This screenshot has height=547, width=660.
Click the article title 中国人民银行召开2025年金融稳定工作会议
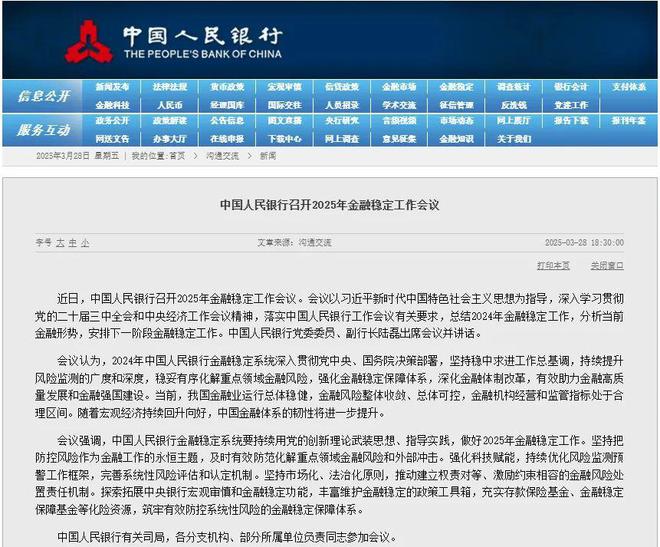[x=330, y=205]
